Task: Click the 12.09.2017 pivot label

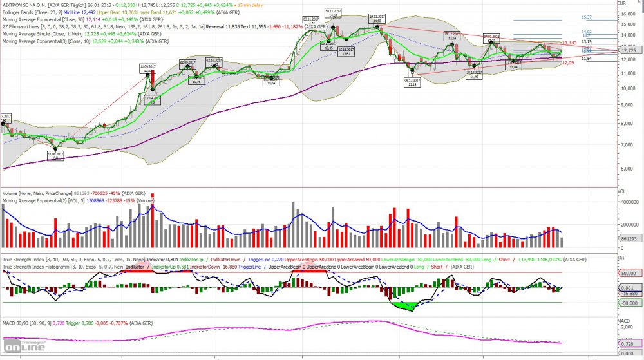Action: pyautogui.click(x=153, y=100)
